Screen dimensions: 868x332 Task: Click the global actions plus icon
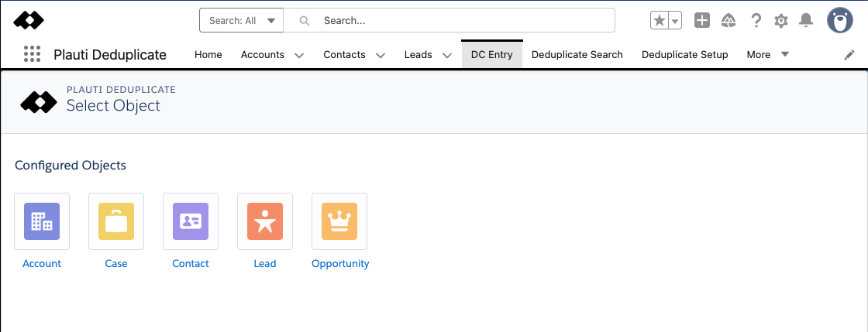pos(702,20)
